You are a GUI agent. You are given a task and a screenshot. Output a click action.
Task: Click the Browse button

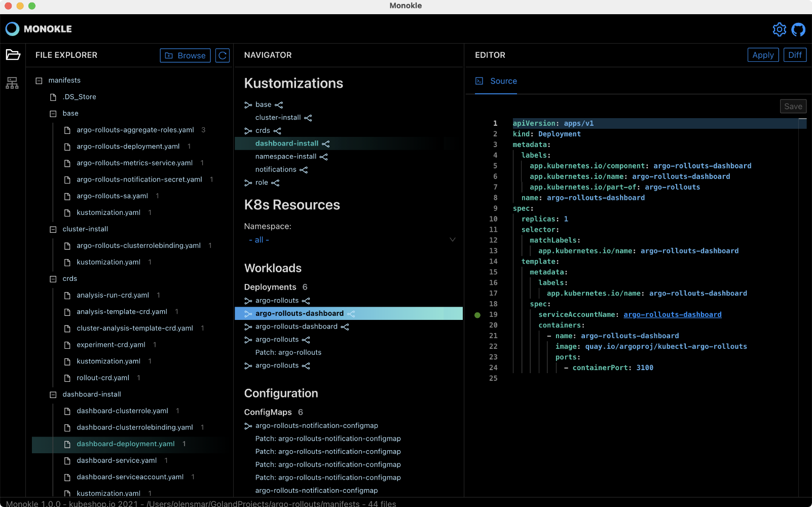pos(185,55)
